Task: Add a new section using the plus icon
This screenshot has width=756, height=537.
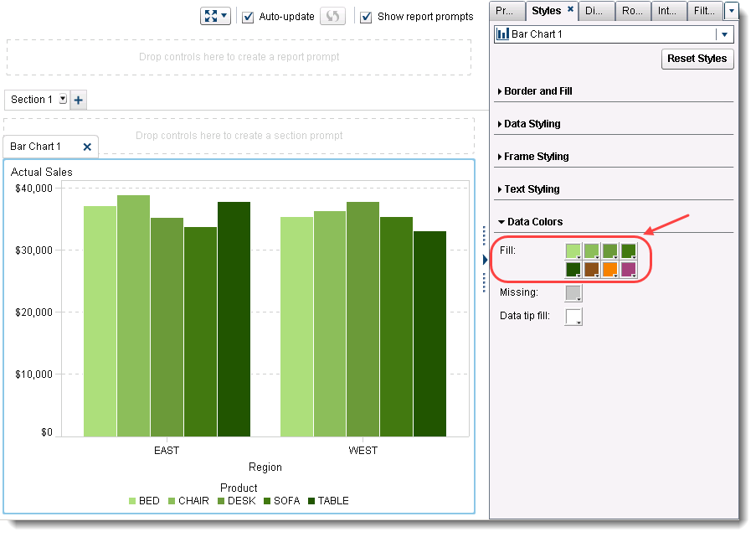Action: tap(78, 99)
